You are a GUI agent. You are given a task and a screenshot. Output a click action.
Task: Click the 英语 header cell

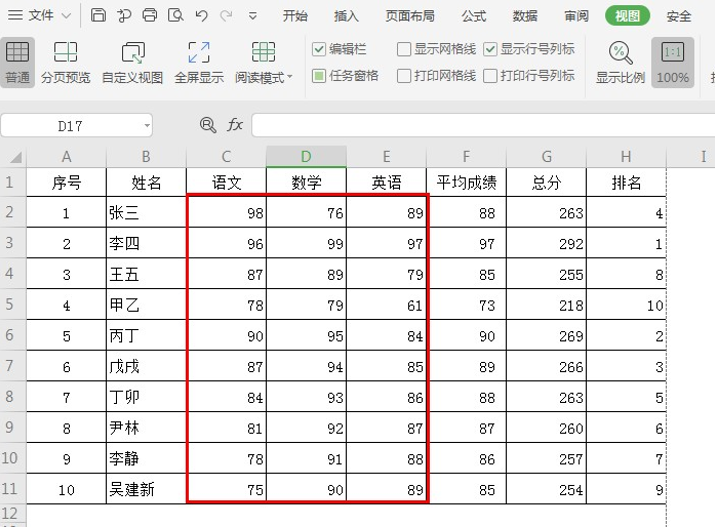386,182
